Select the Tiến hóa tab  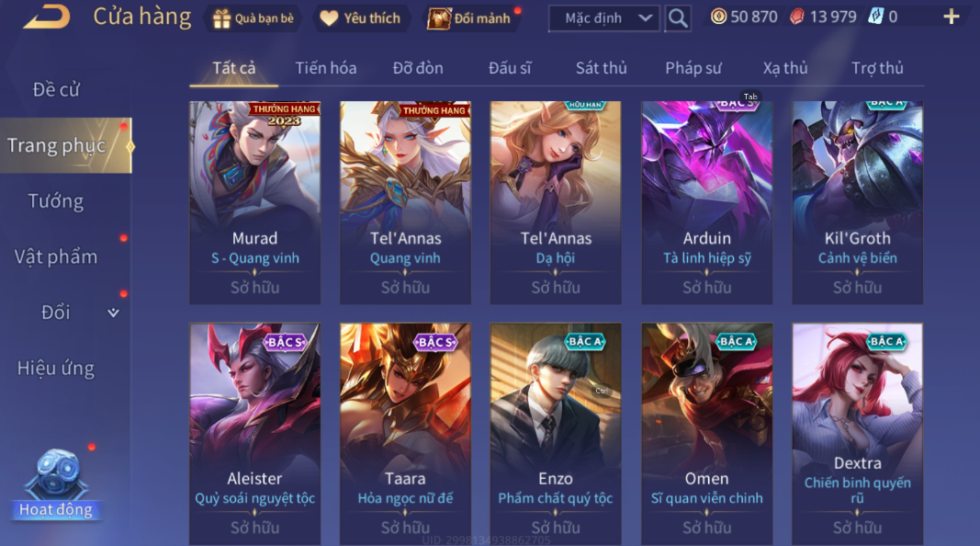(x=326, y=68)
